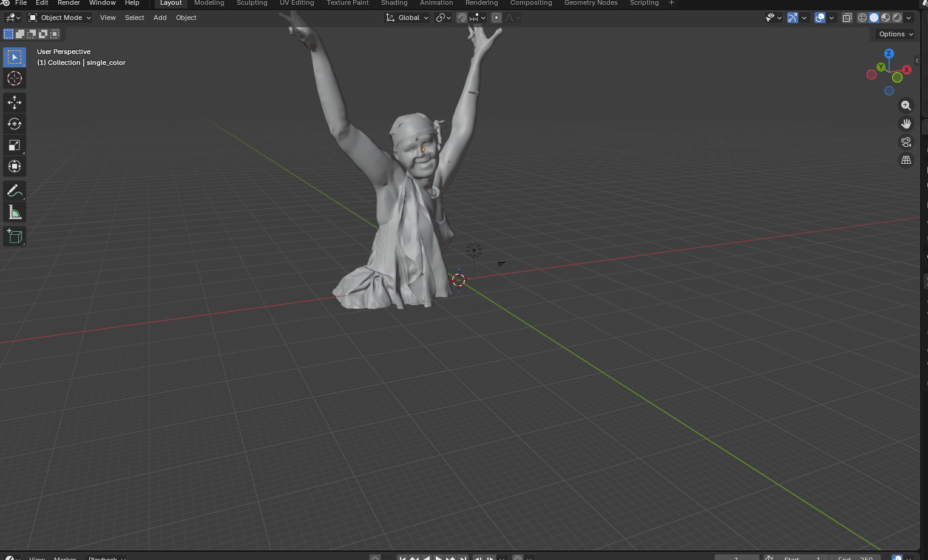Choose the Rotate tool
This screenshot has height=560, width=928.
coord(15,124)
